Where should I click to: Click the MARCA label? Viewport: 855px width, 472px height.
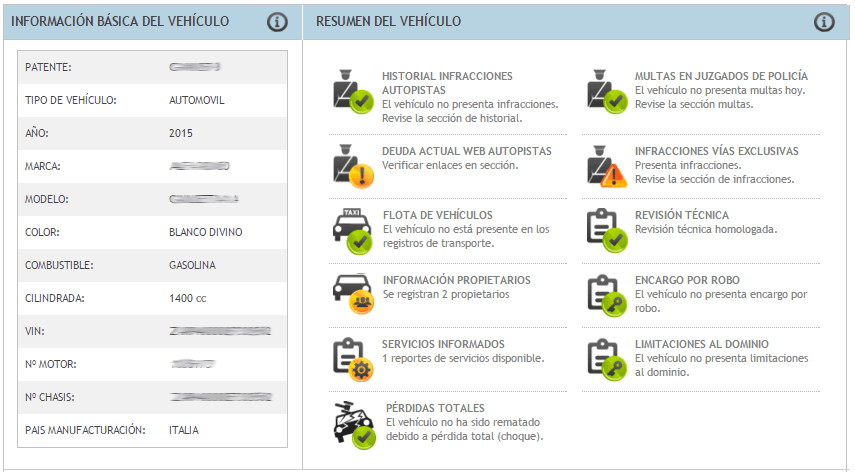[43, 166]
